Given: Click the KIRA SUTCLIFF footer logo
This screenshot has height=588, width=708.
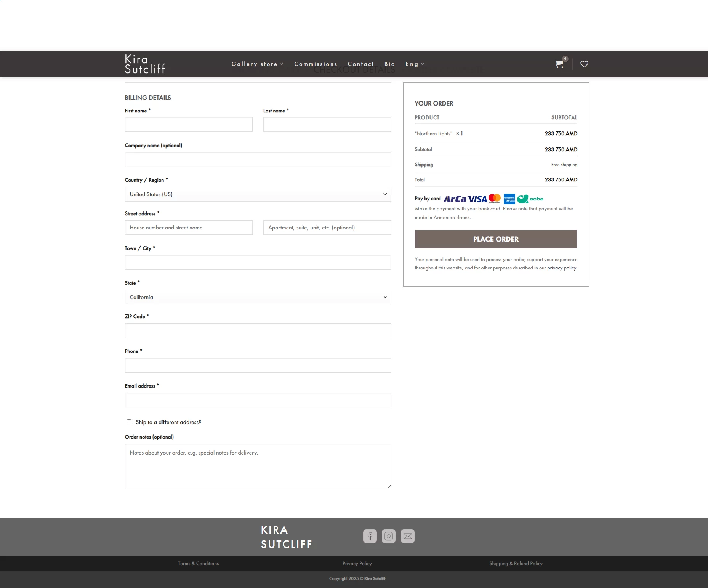Looking at the screenshot, I should [x=286, y=537].
